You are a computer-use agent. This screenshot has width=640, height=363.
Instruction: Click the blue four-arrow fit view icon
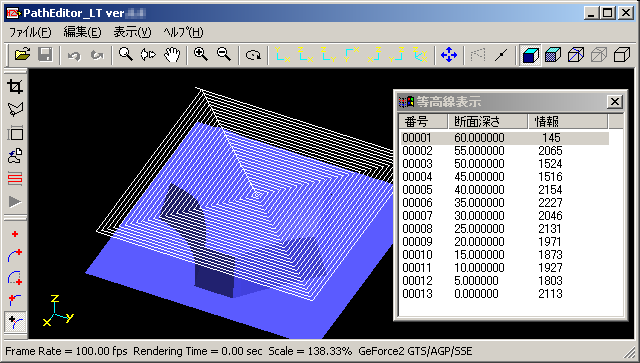point(449,54)
